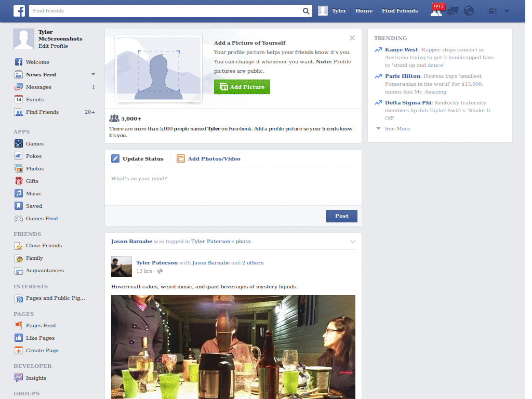Click the Messages sidebar icon
532x399 pixels.
(x=19, y=87)
